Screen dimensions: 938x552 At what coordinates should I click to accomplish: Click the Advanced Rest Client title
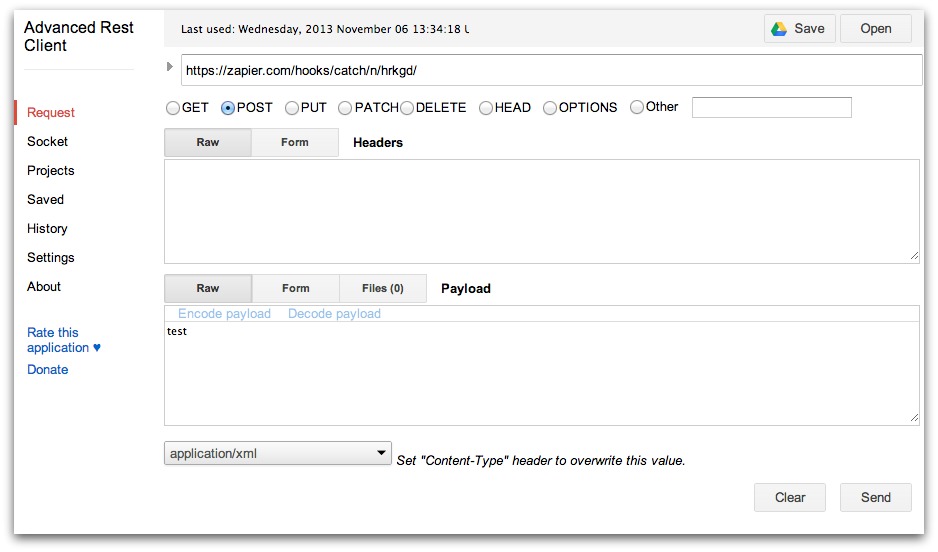78,36
